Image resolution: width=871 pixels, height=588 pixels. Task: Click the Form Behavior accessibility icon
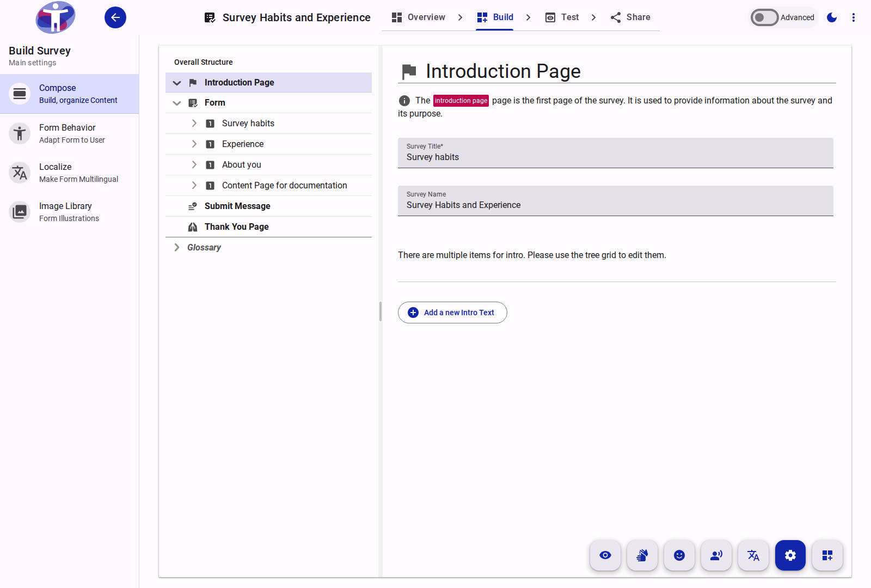coord(20,133)
